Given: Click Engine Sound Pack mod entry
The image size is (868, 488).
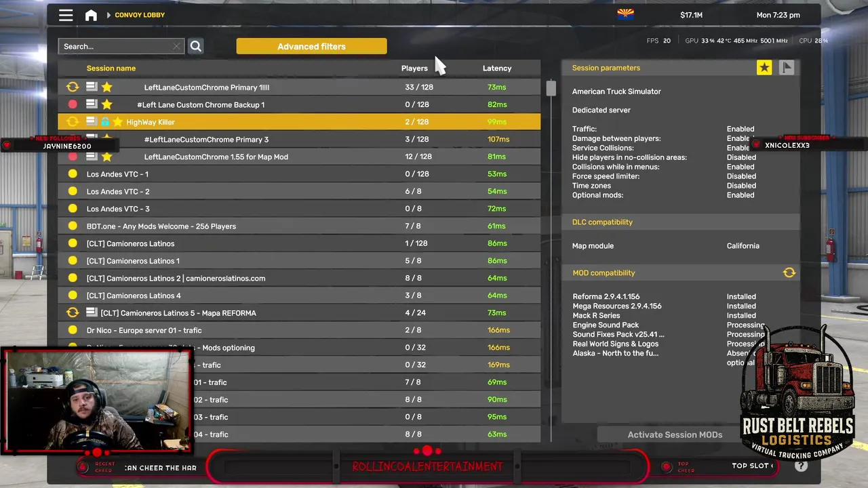Looking at the screenshot, I should (x=606, y=325).
